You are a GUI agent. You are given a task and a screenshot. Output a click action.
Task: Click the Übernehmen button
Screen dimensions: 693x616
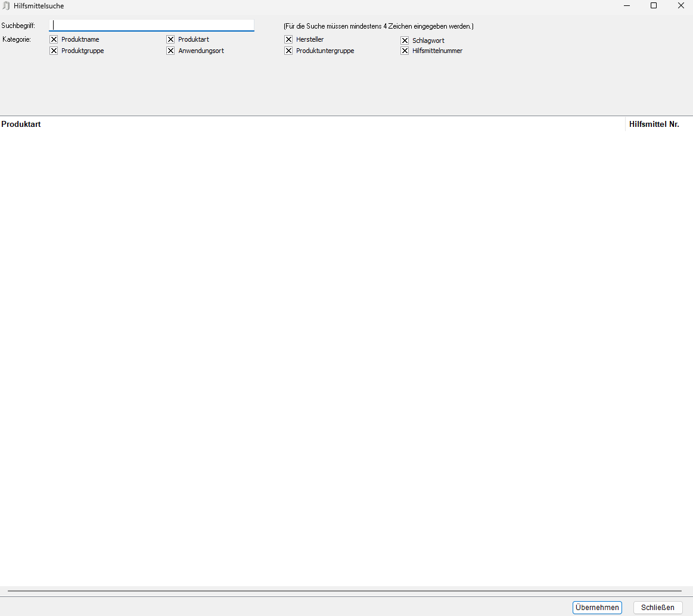coord(597,607)
